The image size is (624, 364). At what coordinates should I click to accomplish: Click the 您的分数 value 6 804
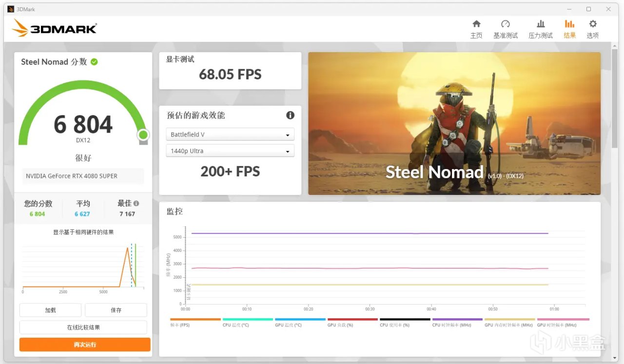tap(37, 214)
